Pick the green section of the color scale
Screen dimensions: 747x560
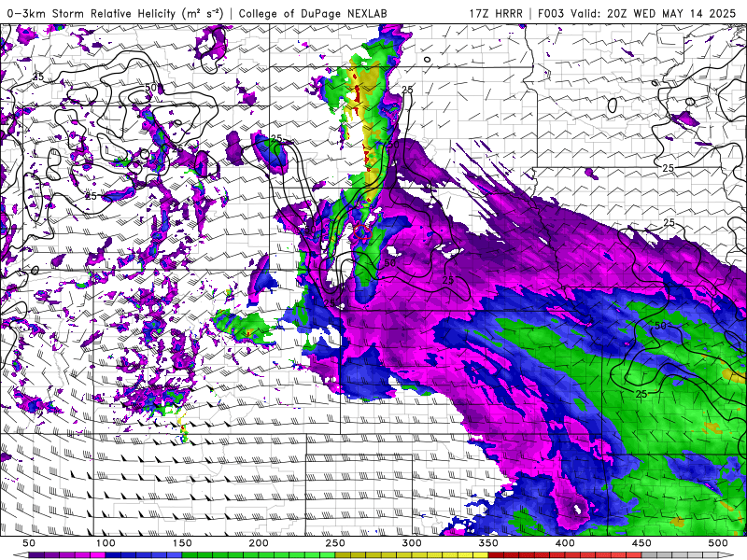[259, 555]
